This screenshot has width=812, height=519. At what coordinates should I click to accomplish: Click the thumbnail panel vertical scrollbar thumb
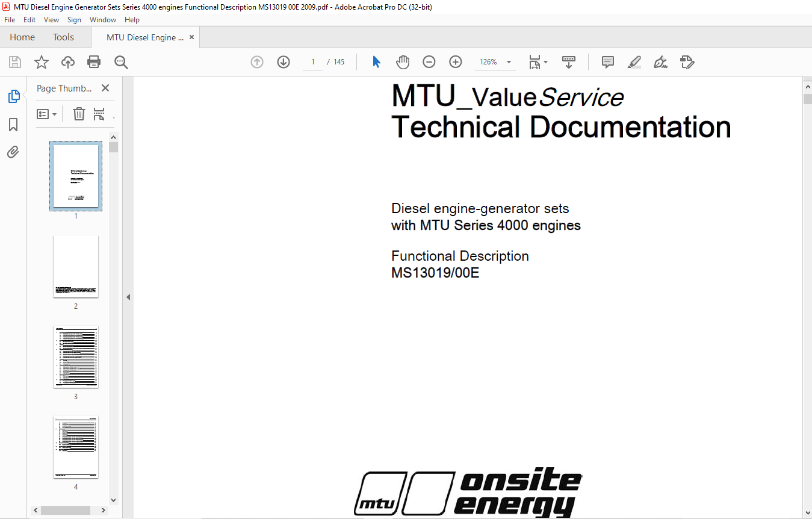pos(114,148)
